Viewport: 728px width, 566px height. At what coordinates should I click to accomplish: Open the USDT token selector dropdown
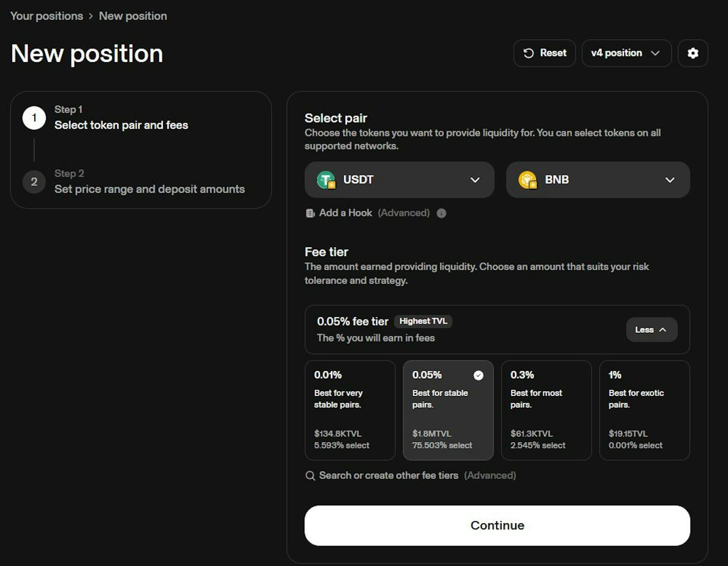pyautogui.click(x=400, y=180)
